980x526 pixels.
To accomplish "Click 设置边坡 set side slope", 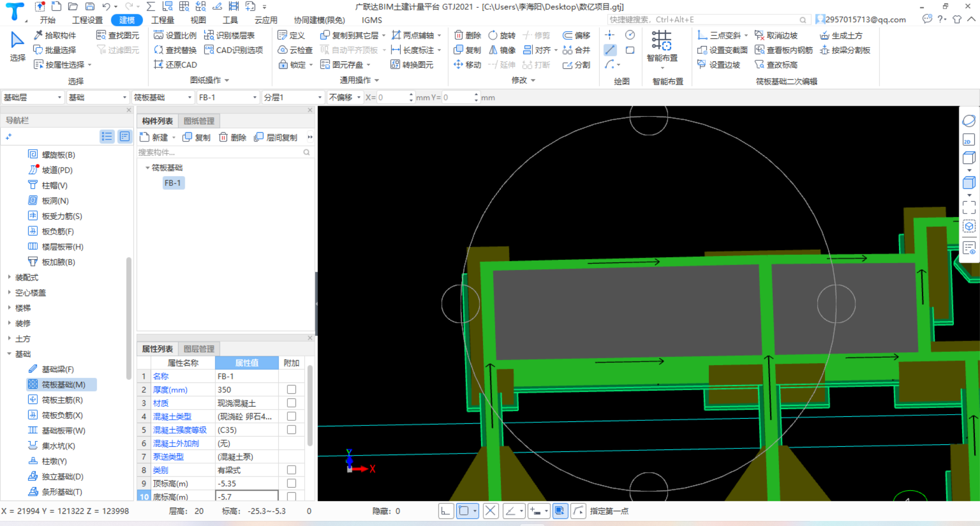I will tap(719, 65).
